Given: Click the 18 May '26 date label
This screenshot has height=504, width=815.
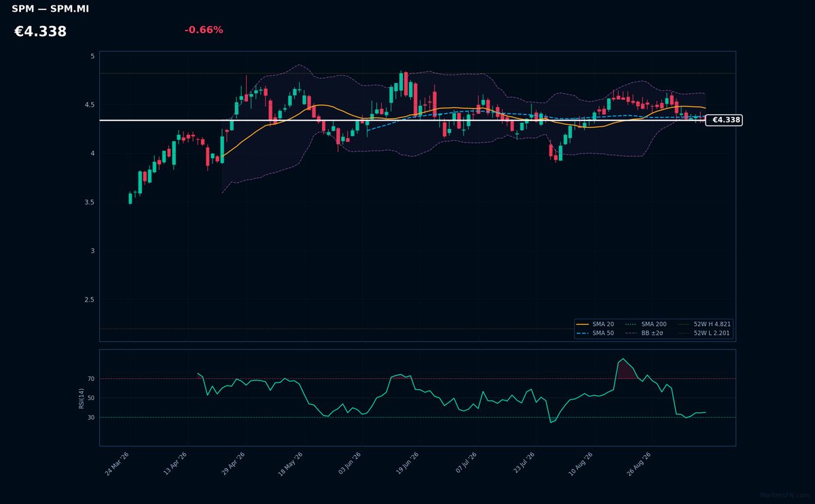Looking at the screenshot, I should (x=291, y=464).
